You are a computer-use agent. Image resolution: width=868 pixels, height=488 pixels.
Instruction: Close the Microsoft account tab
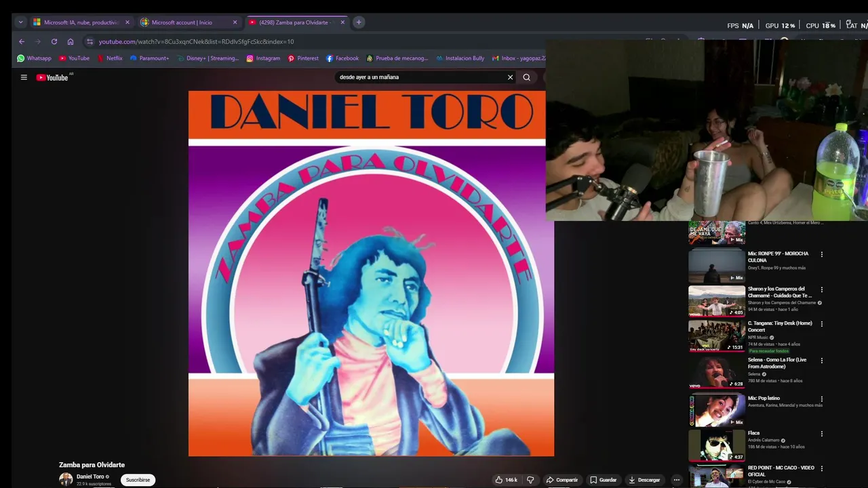click(235, 22)
